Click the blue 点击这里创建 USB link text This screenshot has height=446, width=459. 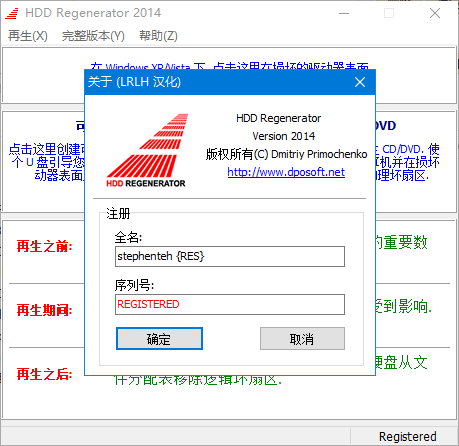coord(47,162)
